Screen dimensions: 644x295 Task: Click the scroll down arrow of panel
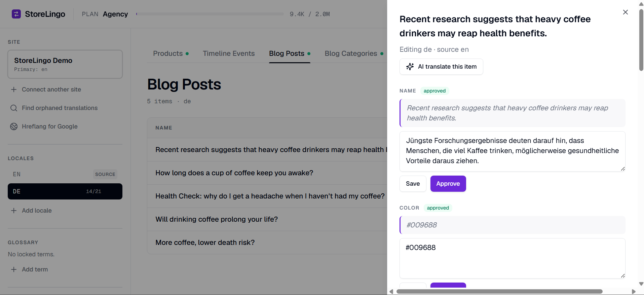coord(641,284)
